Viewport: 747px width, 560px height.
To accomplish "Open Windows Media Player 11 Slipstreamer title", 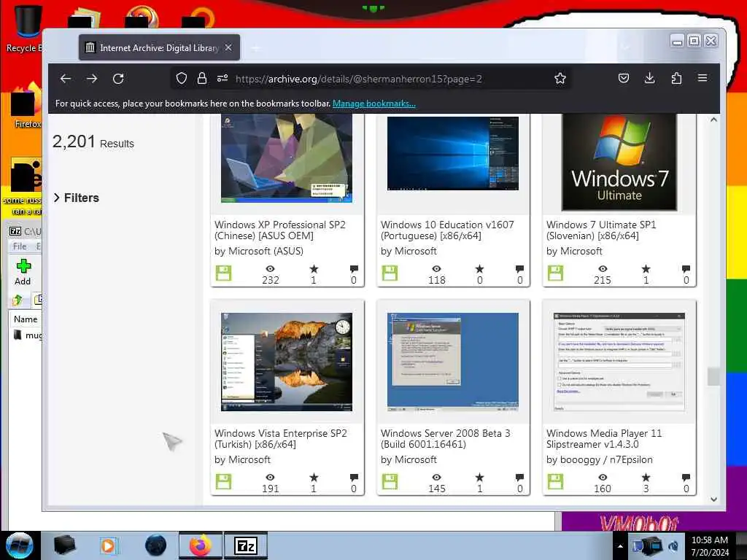I will coord(604,438).
